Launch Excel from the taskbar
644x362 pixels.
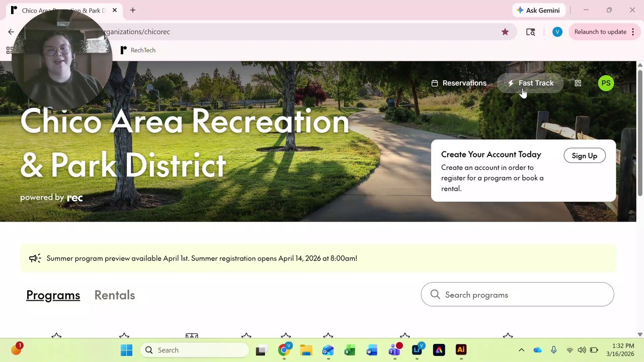350,350
